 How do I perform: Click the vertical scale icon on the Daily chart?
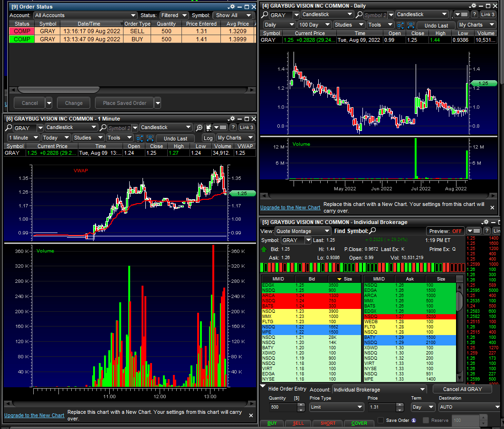[400, 25]
